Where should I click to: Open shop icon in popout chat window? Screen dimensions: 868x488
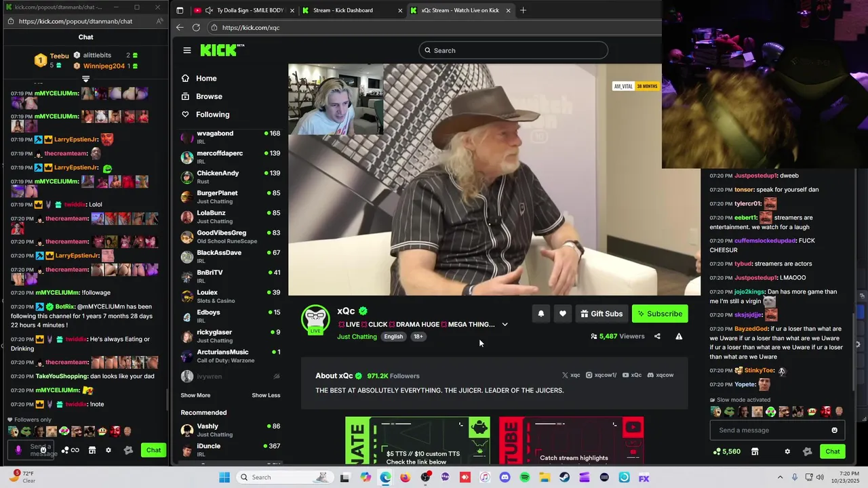click(x=92, y=450)
